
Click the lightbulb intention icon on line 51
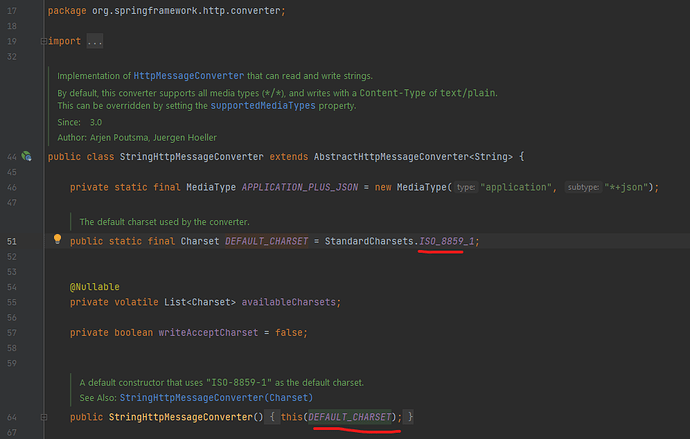(57, 239)
